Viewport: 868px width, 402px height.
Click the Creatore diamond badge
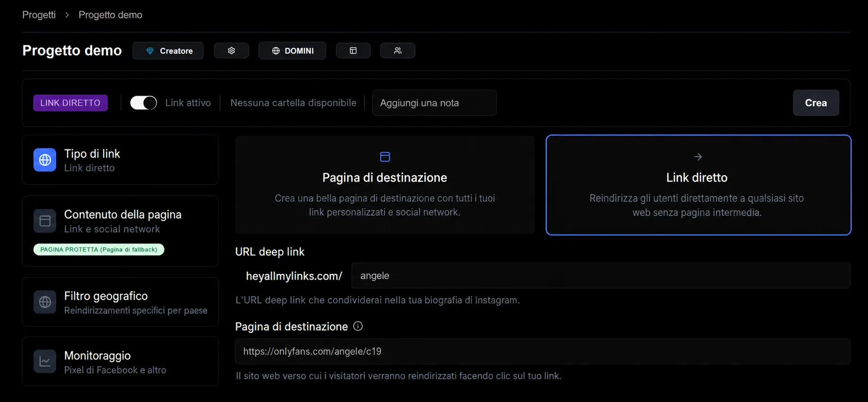[x=168, y=50]
